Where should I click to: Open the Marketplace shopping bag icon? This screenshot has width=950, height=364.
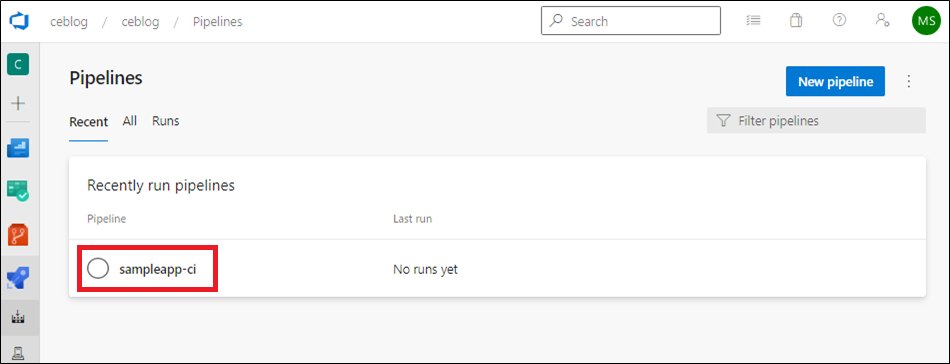(796, 21)
